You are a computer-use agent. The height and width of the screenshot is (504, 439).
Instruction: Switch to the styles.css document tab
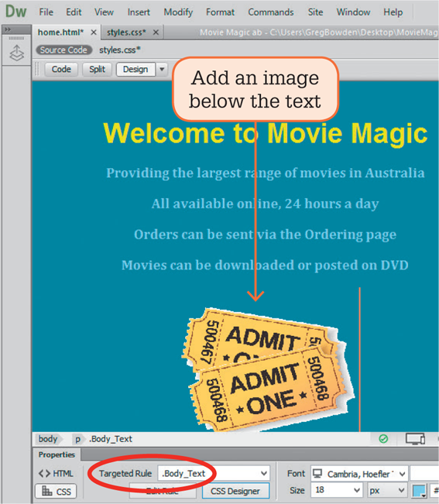click(126, 33)
